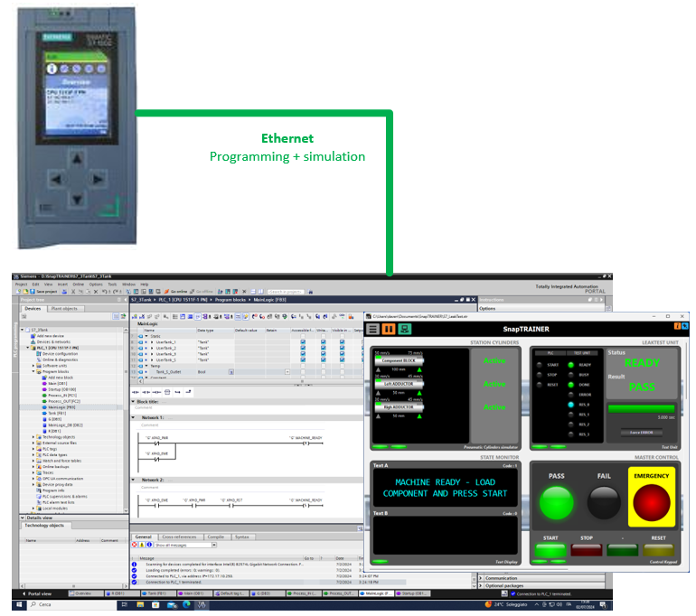Click the Windows Start button on the taskbar

(x=19, y=604)
